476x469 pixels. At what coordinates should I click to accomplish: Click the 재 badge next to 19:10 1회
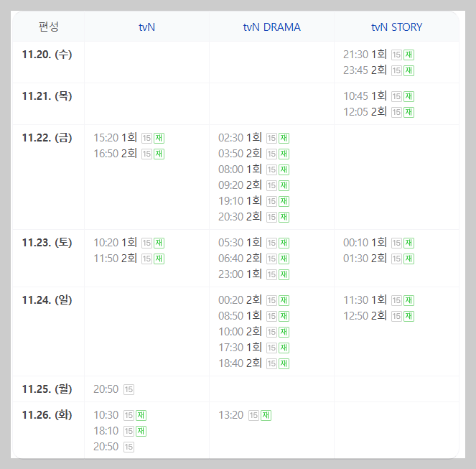click(284, 201)
